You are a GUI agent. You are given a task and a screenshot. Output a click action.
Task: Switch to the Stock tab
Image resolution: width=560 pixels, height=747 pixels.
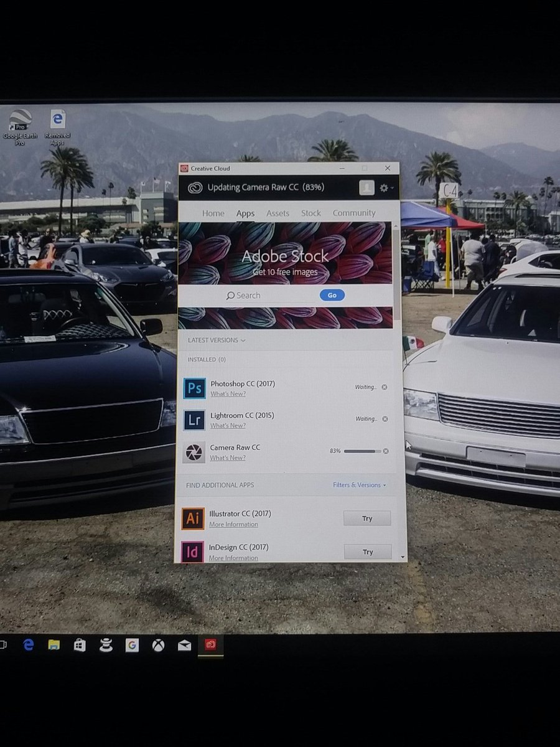click(311, 213)
